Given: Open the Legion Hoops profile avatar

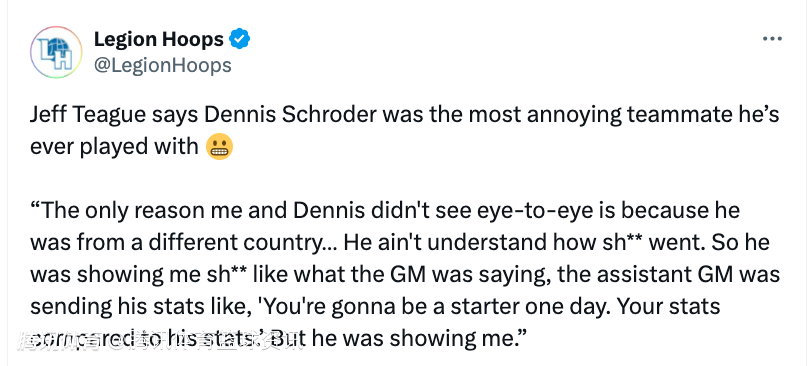Looking at the screenshot, I should click(x=56, y=52).
